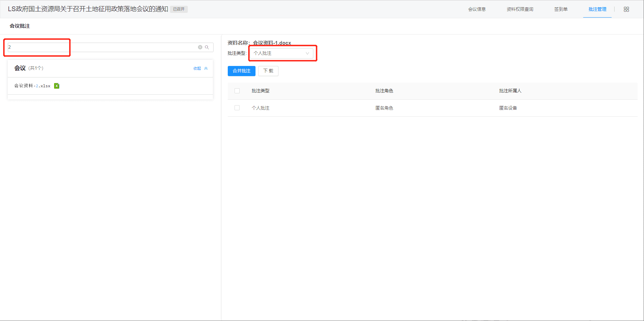
Task: Collapse the 会议 group via 收起
Action: [200, 68]
